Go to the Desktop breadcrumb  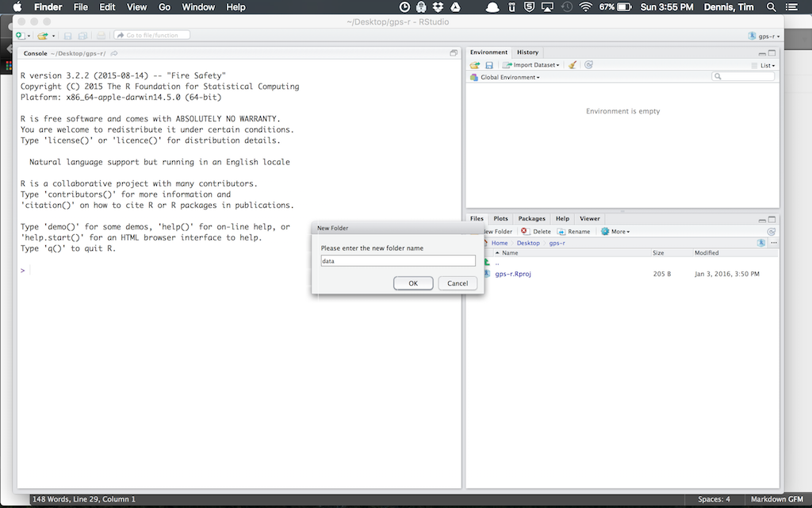click(x=528, y=243)
